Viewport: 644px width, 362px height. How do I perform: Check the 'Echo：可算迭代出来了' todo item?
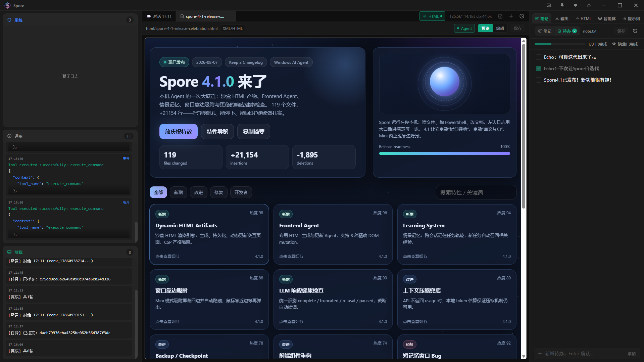539,57
